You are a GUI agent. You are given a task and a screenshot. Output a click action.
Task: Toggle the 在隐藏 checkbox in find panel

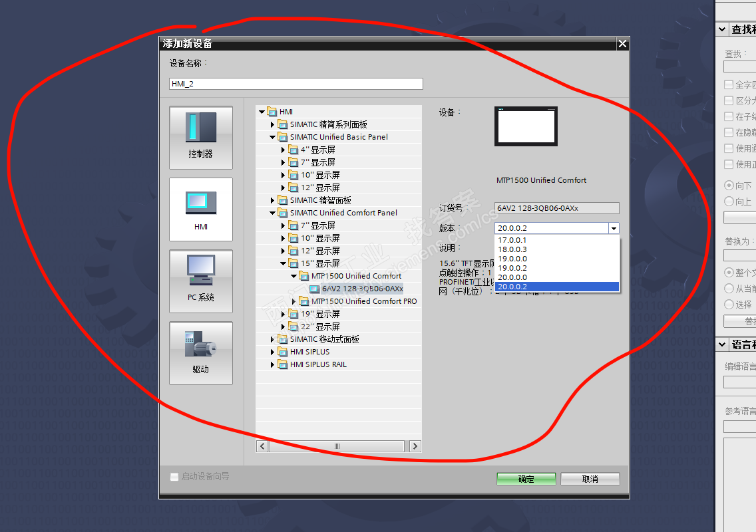point(729,132)
